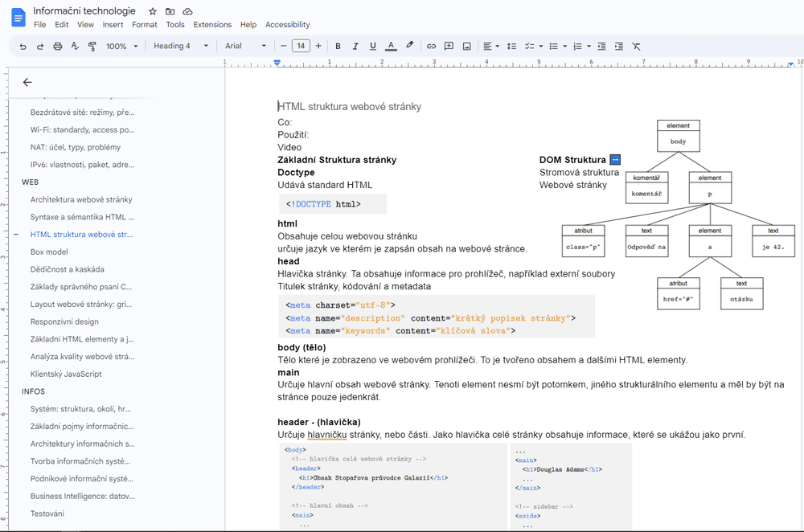Toggle bold formatting

pos(338,47)
